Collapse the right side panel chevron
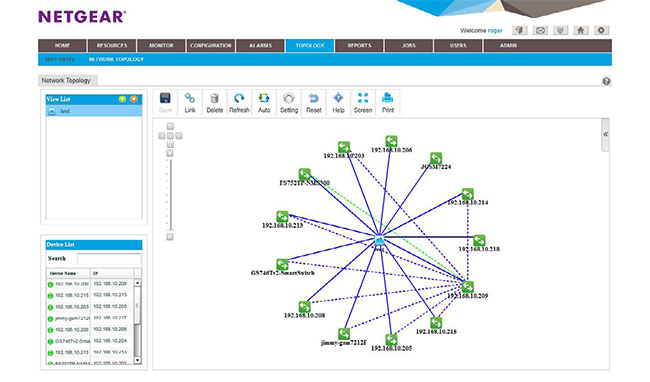This screenshot has width=650, height=382. coord(605,134)
